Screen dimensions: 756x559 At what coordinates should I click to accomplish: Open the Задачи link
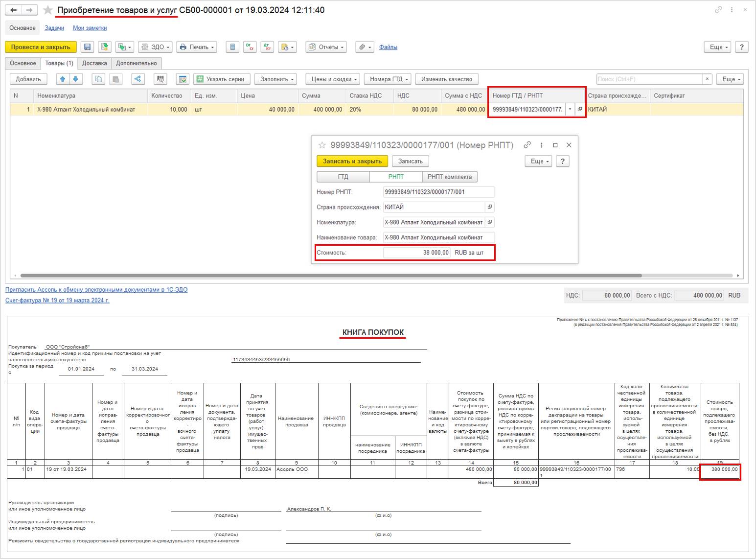[x=54, y=28]
